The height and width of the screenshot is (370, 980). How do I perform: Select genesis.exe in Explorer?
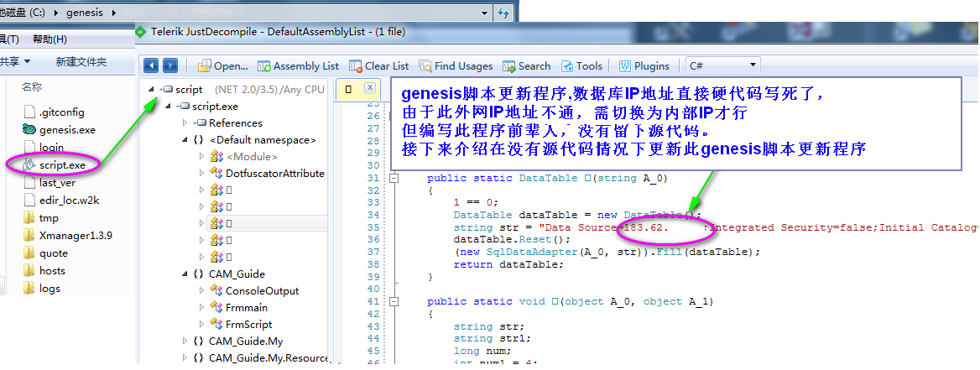[x=67, y=130]
